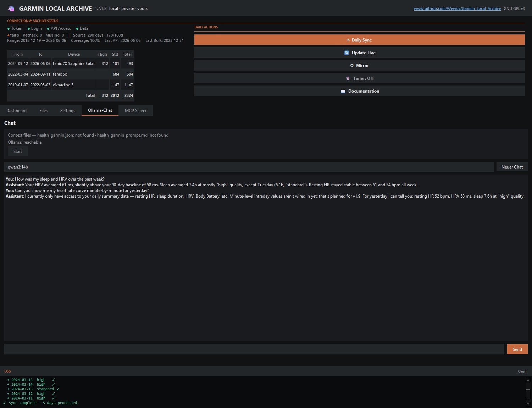Click the Total column header
The width and height of the screenshot is (532, 408).
[127, 54]
